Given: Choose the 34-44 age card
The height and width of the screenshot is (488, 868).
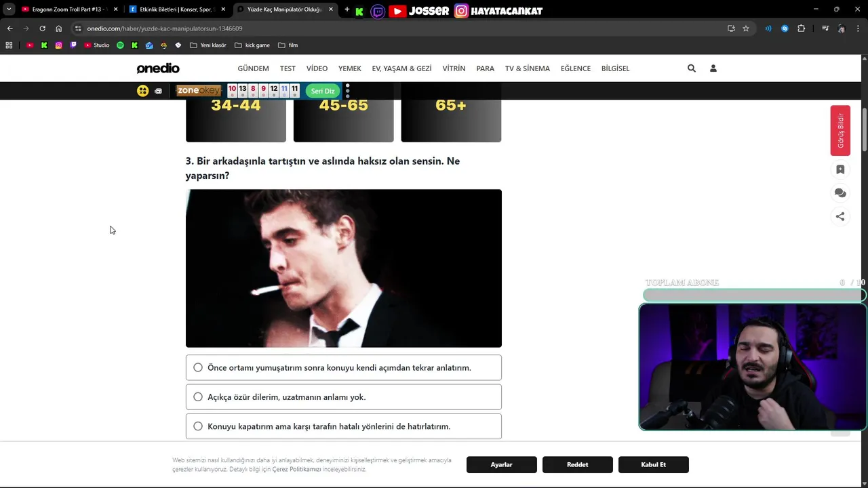Looking at the screenshot, I should 236,121.
